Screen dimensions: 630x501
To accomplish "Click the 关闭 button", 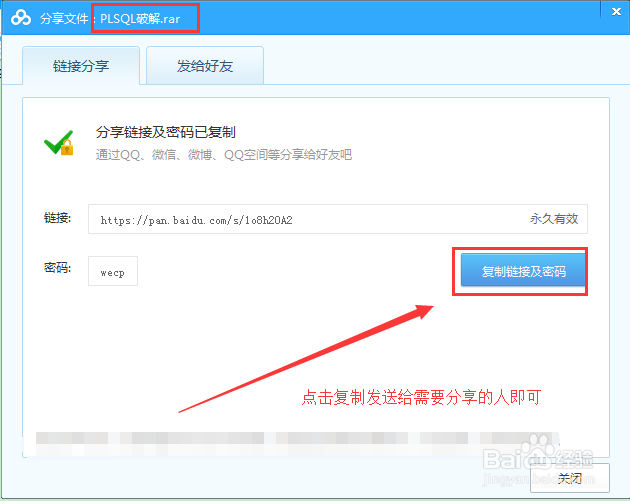I will point(570,478).
